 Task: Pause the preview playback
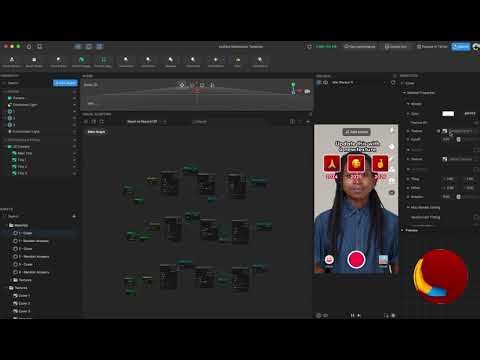pyautogui.click(x=352, y=315)
